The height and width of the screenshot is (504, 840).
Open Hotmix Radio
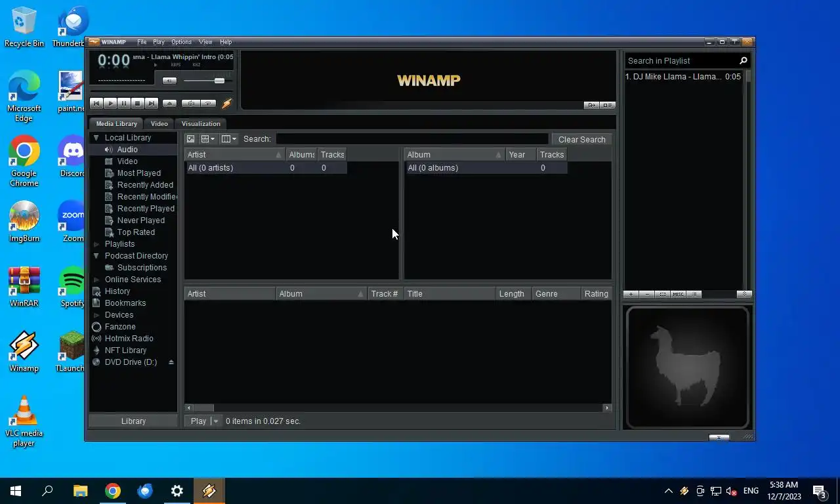tap(129, 339)
